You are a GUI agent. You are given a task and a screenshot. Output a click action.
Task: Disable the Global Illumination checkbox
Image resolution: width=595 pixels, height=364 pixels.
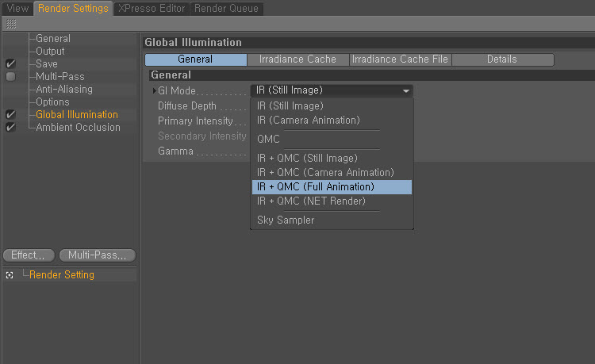point(10,114)
